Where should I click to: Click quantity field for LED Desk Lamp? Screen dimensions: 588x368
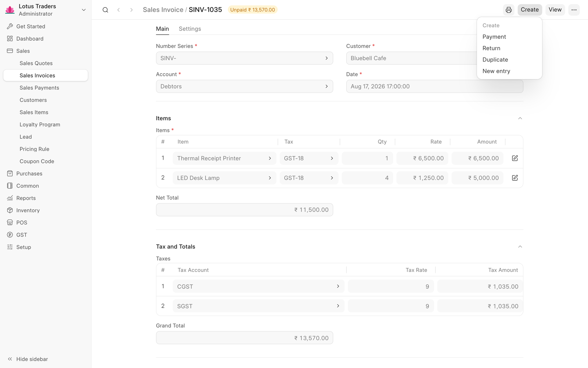(x=367, y=178)
